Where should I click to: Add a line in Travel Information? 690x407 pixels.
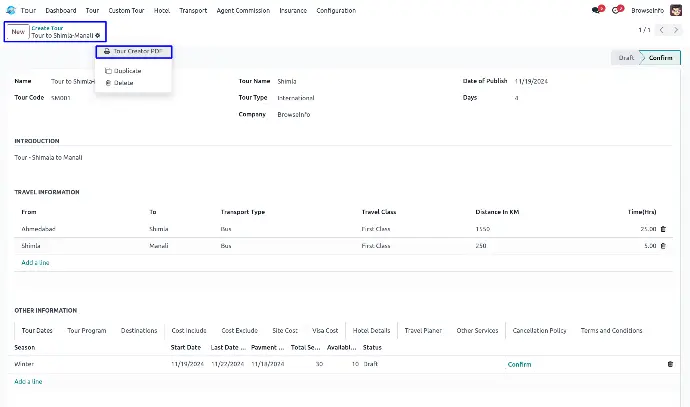(35, 262)
